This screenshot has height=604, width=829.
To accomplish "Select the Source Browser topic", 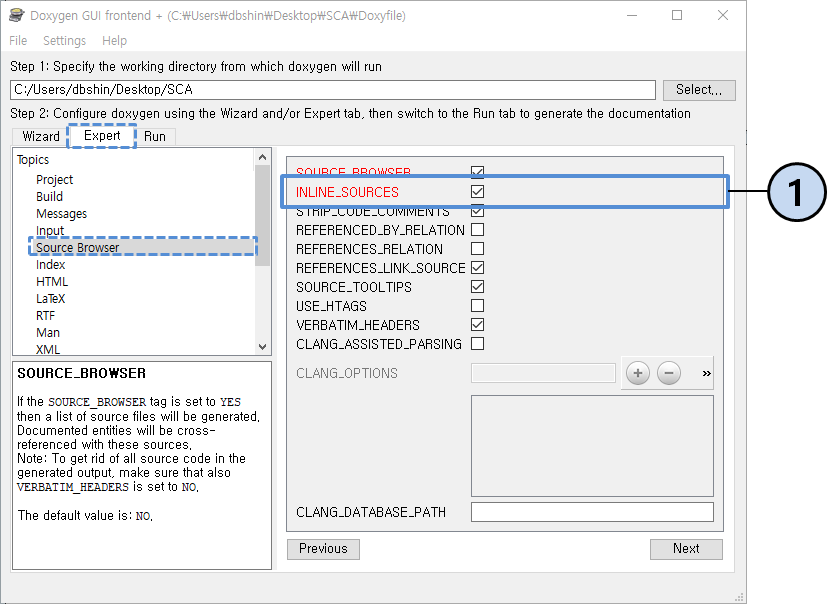I will click(x=143, y=247).
